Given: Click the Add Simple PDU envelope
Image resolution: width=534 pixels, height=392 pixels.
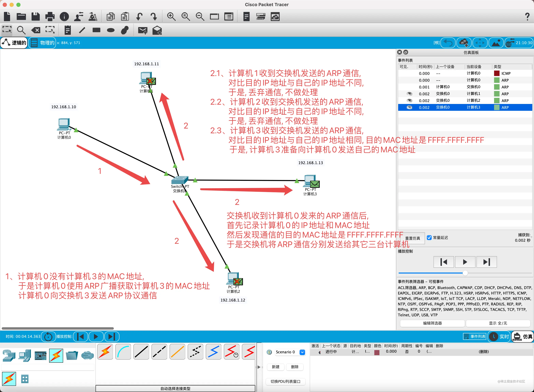Looking at the screenshot, I should (143, 30).
